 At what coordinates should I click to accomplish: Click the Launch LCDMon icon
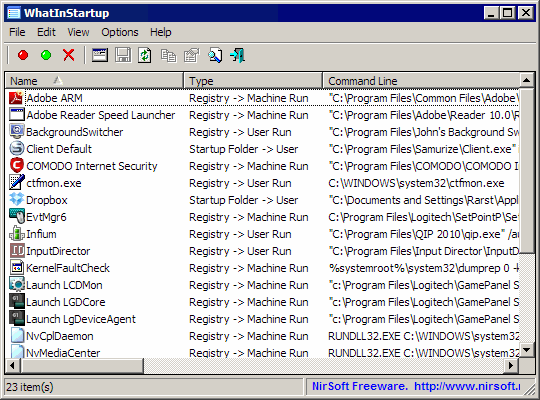click(x=17, y=285)
